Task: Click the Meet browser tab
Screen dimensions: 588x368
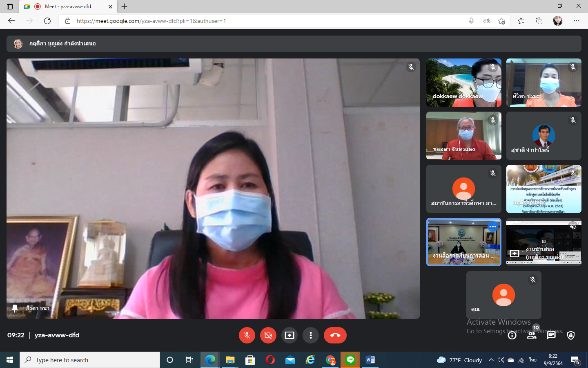Action: 68,7
